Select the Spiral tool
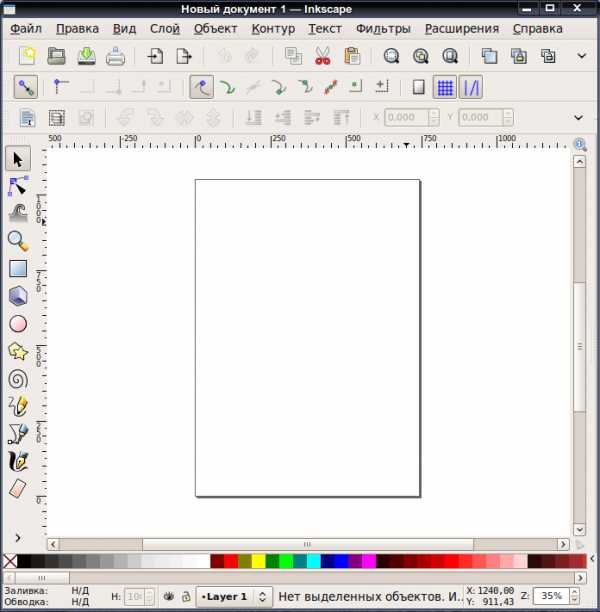Screen dimensions: 600x612 point(18,379)
